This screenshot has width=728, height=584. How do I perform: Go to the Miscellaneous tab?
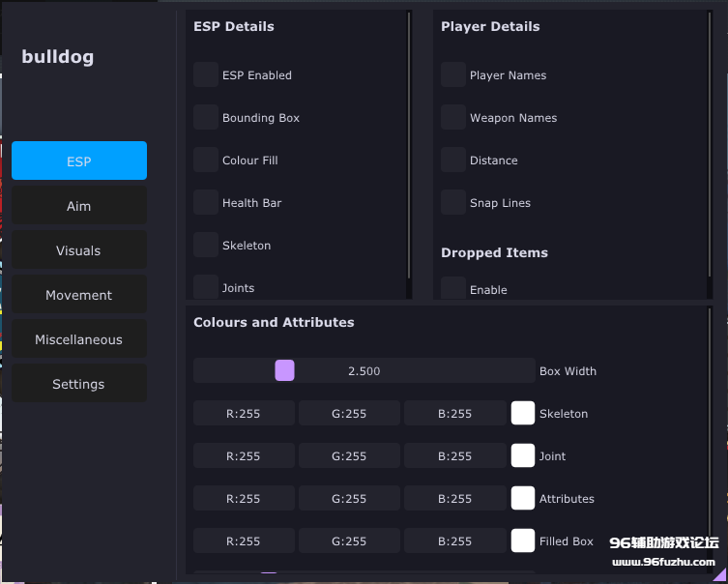[x=79, y=339]
